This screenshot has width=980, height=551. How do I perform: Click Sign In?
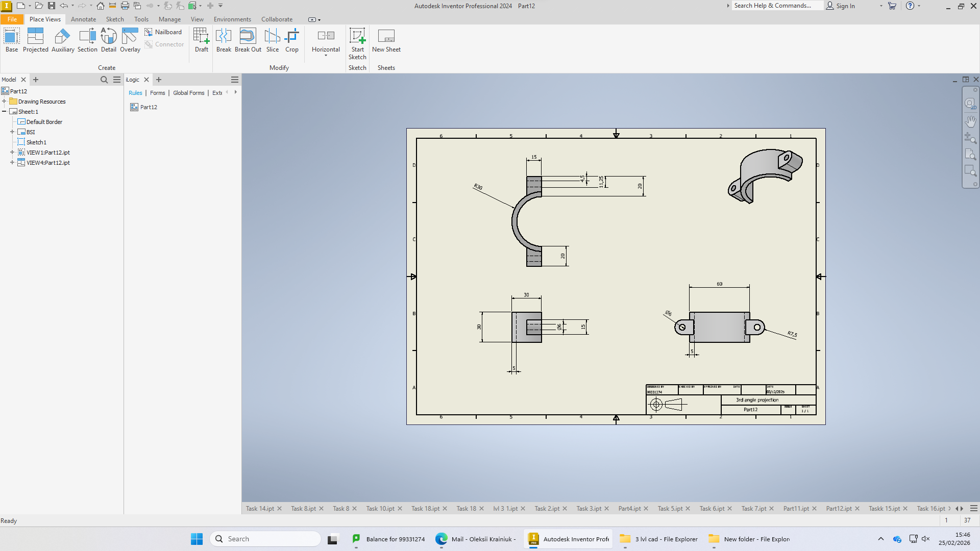pos(841,6)
